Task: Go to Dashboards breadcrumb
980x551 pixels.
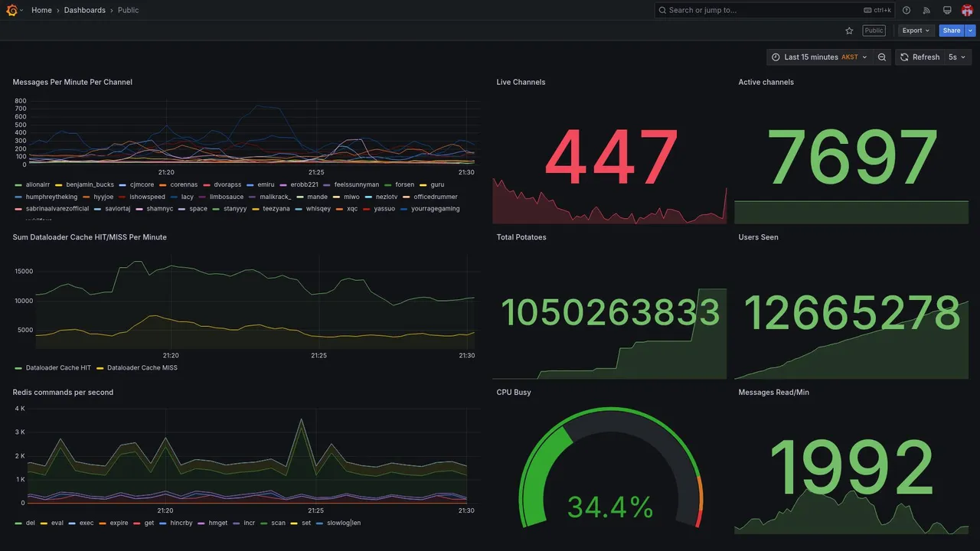Action: [x=85, y=10]
